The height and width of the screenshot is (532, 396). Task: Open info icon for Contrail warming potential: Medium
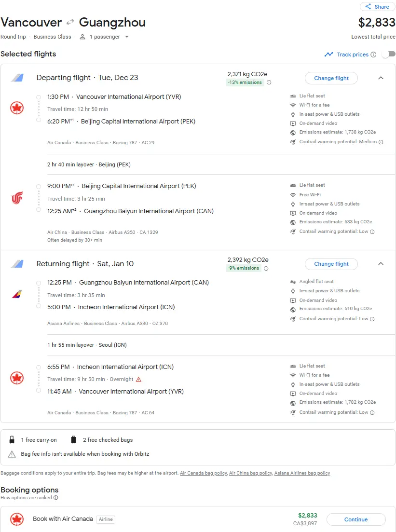(x=381, y=142)
